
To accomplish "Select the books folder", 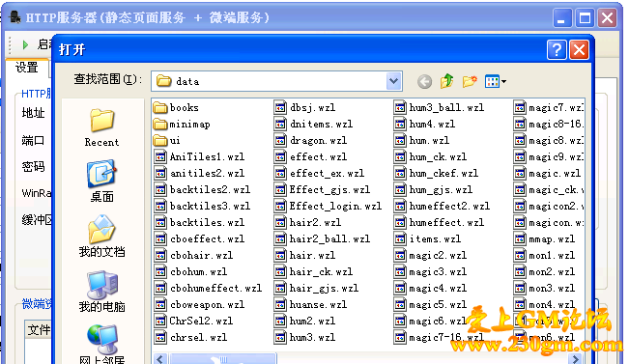I will (x=176, y=107).
